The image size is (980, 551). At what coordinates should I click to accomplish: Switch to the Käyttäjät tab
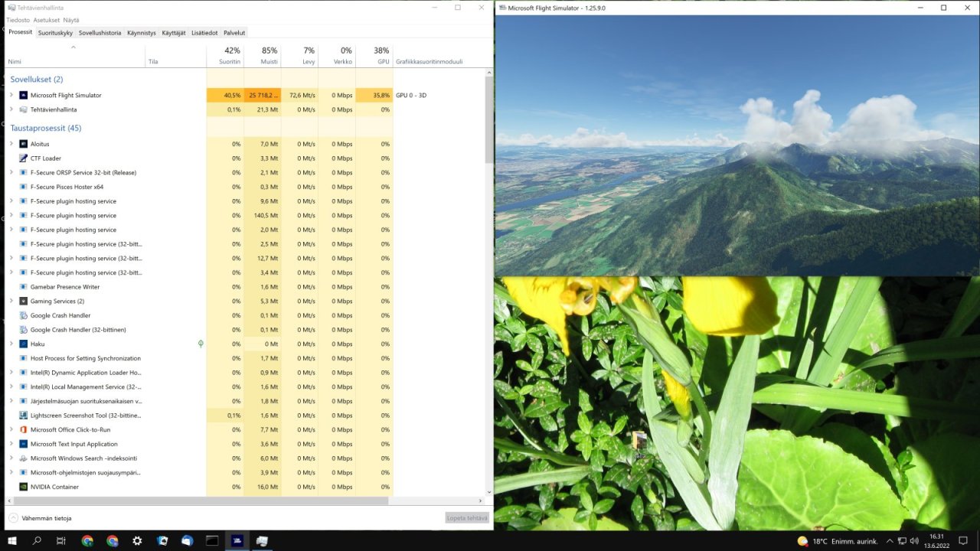[174, 33]
